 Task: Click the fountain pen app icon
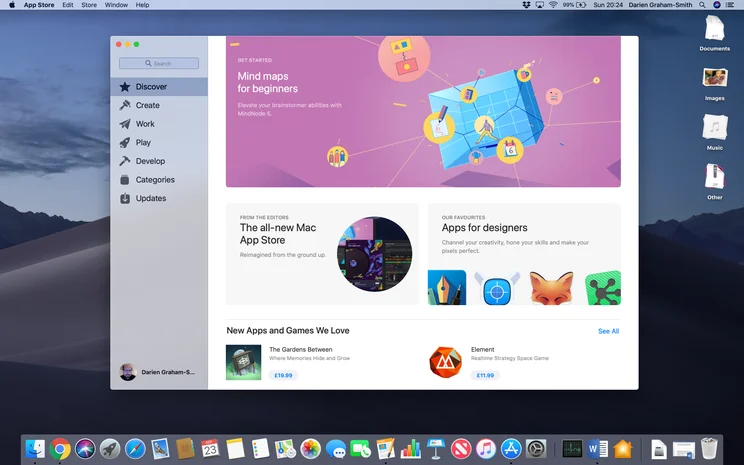(x=447, y=288)
